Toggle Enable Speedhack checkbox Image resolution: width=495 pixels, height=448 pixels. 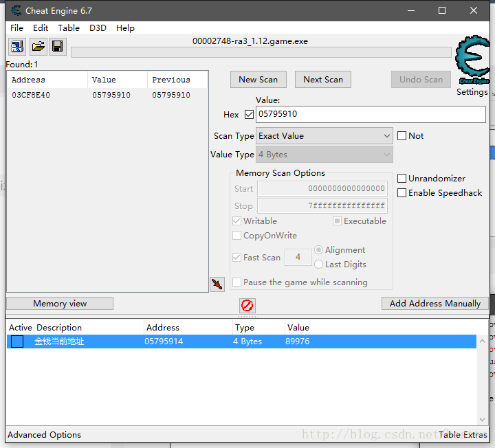click(x=401, y=193)
